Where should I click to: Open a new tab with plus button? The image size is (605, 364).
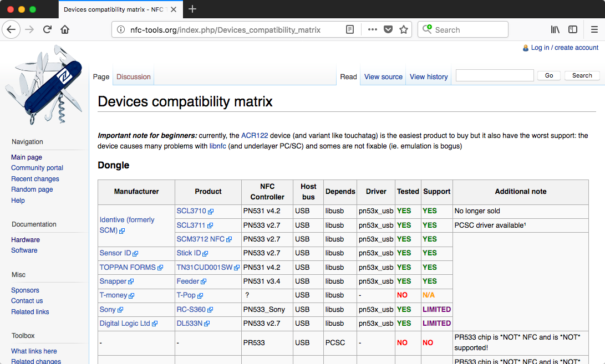(192, 9)
